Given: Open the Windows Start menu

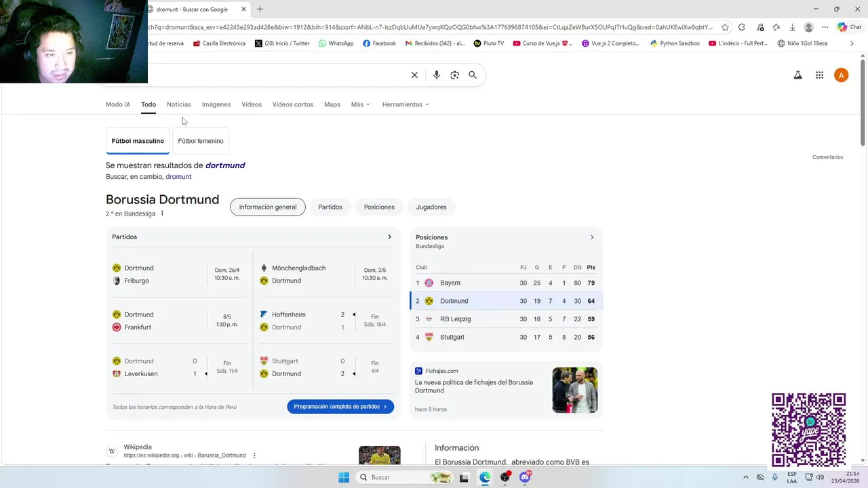Looking at the screenshot, I should point(344,477).
